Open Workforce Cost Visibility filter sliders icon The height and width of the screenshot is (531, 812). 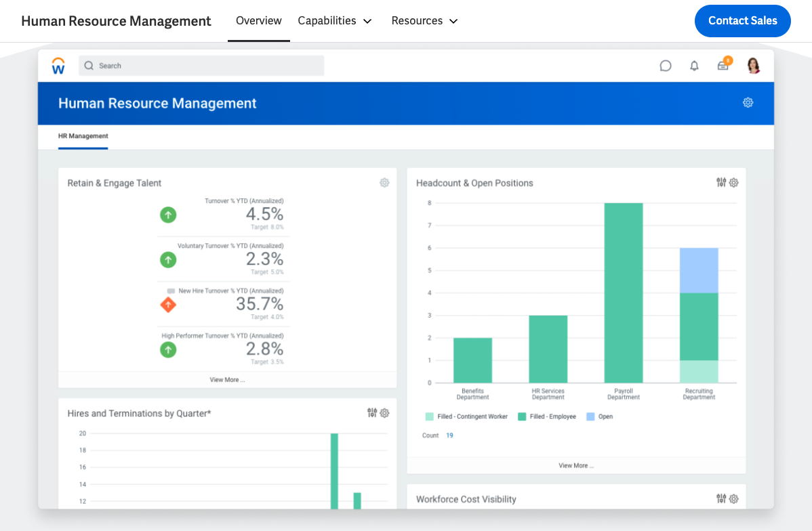coord(721,498)
